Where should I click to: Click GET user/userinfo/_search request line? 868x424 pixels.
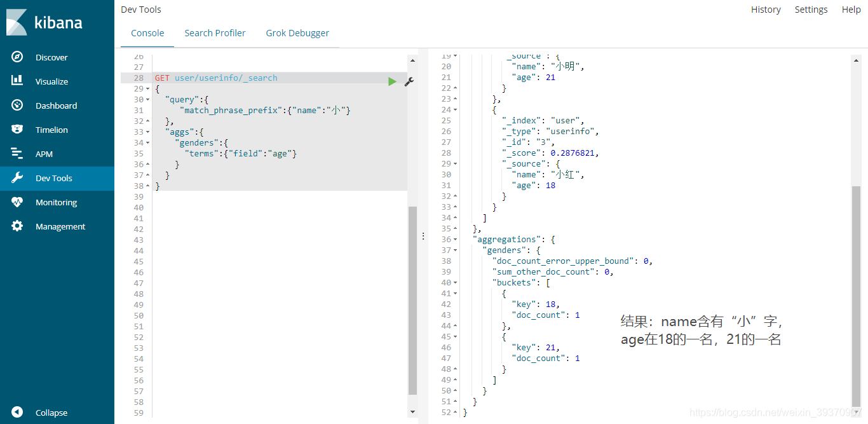tap(216, 78)
